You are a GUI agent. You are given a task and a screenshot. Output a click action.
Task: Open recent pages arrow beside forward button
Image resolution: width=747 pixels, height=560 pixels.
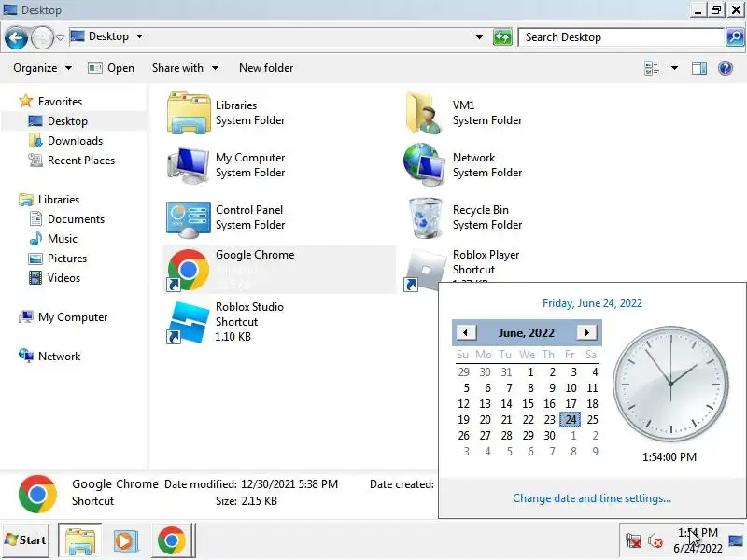pos(60,37)
